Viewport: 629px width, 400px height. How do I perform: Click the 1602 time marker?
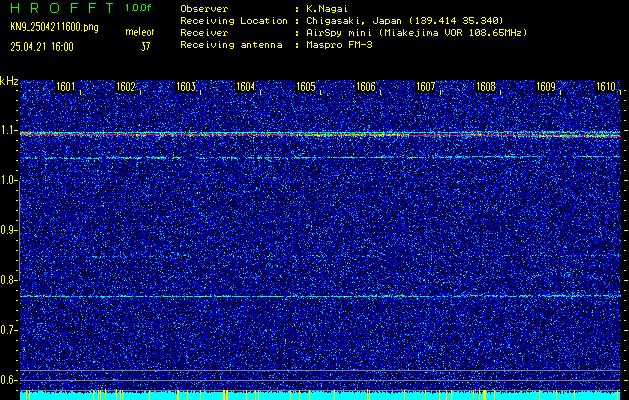click(126, 87)
